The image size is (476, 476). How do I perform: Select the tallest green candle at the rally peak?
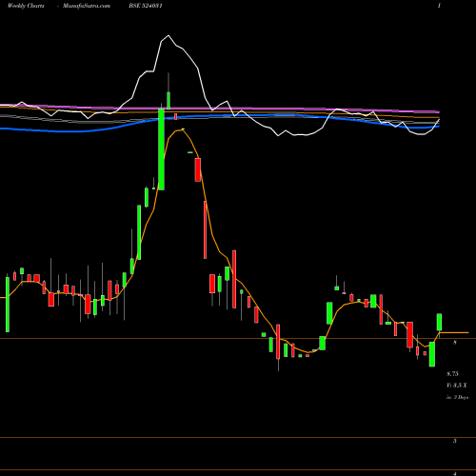pos(161,149)
